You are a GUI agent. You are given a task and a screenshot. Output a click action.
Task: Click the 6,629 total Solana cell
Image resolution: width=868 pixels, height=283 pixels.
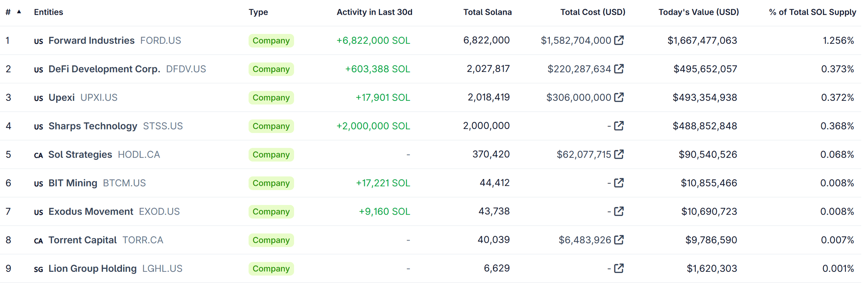pos(497,268)
